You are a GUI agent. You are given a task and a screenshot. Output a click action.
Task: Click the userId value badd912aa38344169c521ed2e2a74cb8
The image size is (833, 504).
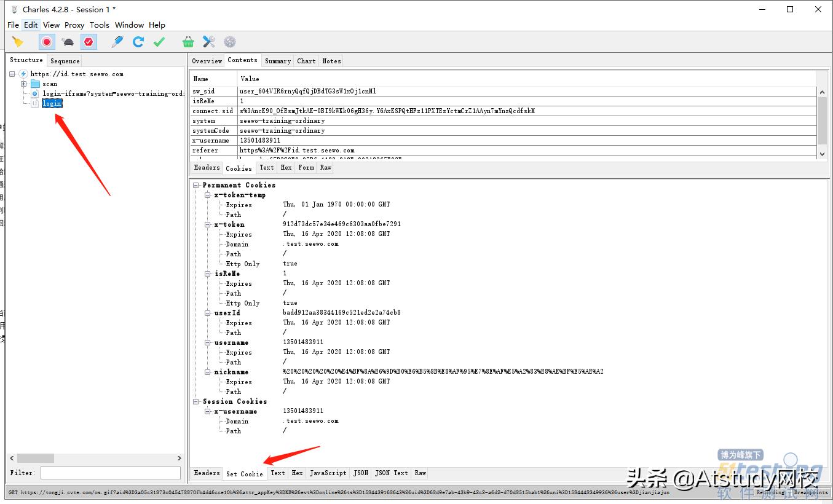coord(342,313)
